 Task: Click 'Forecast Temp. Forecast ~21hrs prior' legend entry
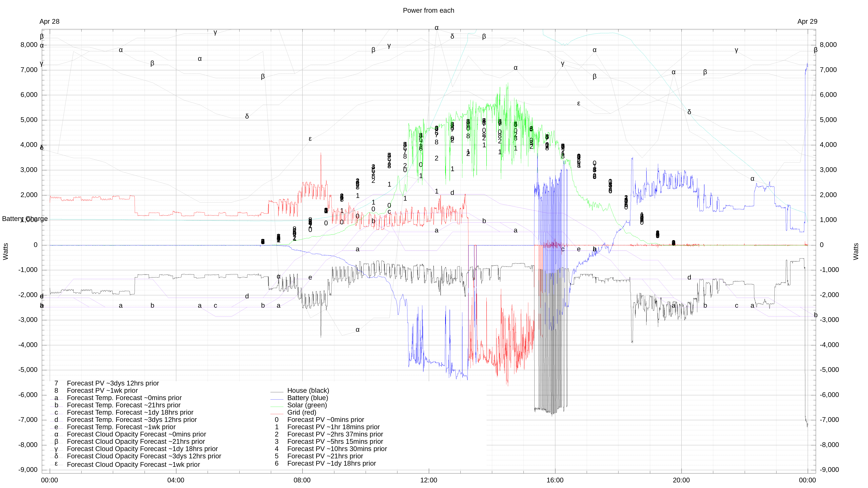pyautogui.click(x=124, y=405)
